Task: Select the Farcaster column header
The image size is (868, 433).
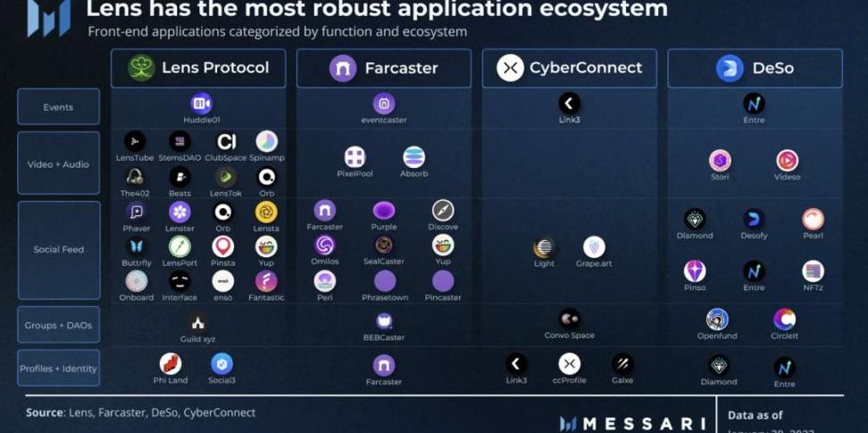Action: click(x=384, y=68)
